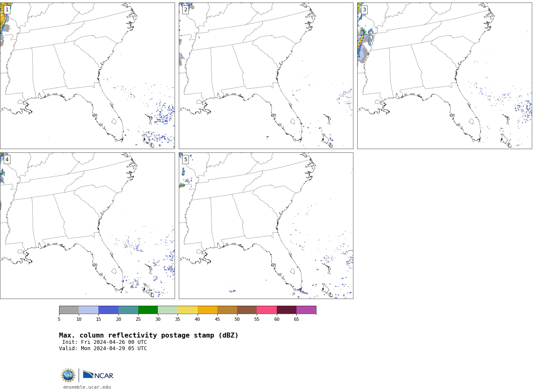Click colorbar tick label '65'
Image resolution: width=536 pixels, height=392 pixels.
pos(296,320)
